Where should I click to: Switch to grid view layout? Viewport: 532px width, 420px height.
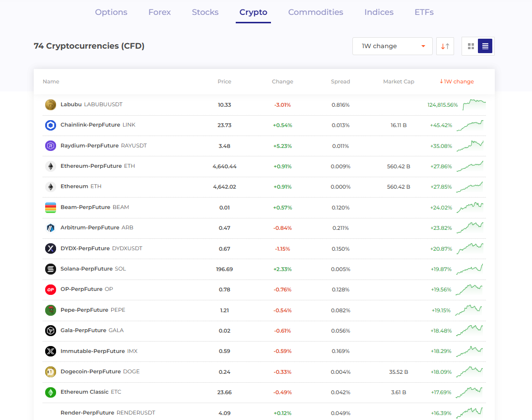pyautogui.click(x=470, y=46)
